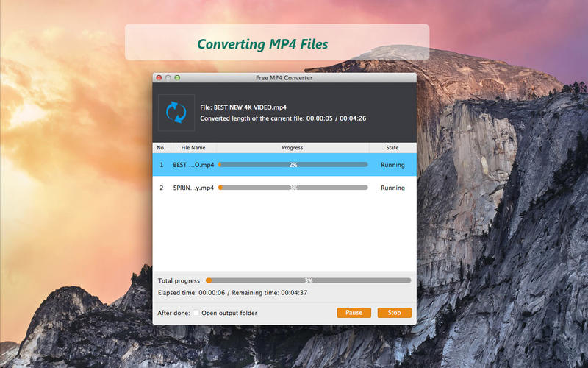Click the converted length 00:00:05 / 00:04:26 line
This screenshot has width=588, height=368.
coord(283,118)
